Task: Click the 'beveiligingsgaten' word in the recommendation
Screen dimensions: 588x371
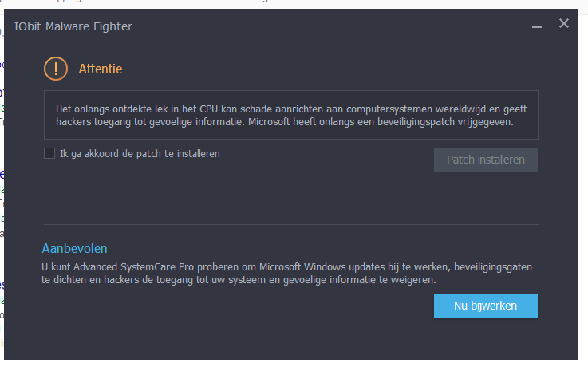Action: pos(493,267)
